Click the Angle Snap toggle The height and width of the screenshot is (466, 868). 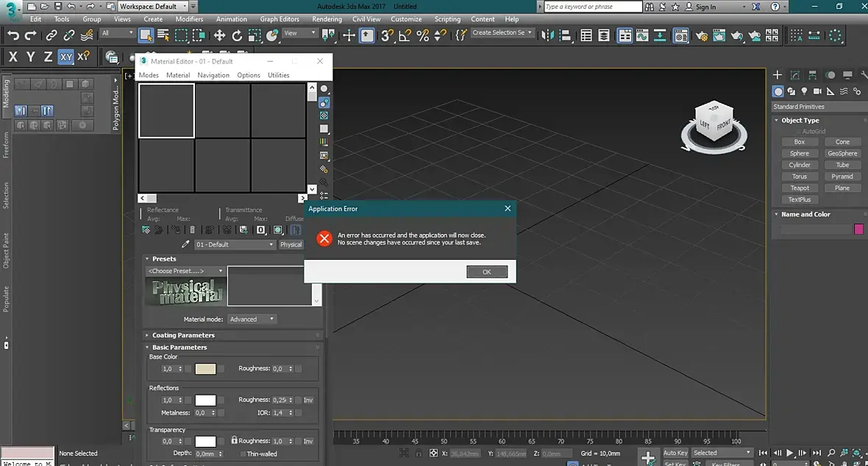[405, 35]
